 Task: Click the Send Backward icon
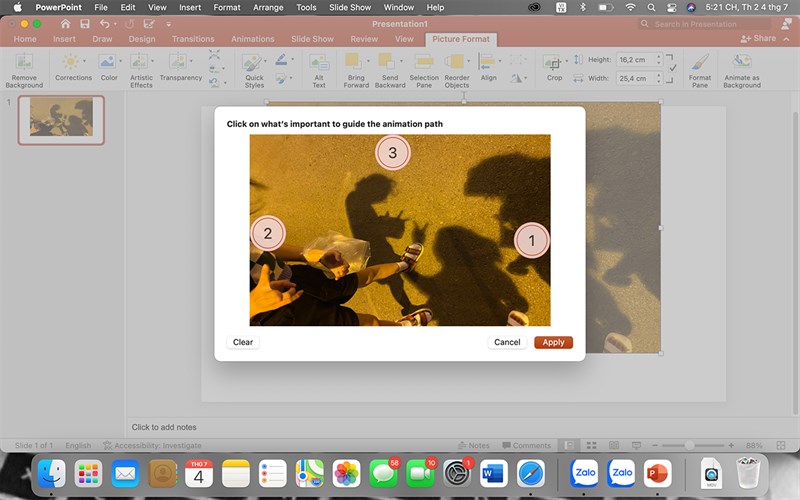click(387, 62)
